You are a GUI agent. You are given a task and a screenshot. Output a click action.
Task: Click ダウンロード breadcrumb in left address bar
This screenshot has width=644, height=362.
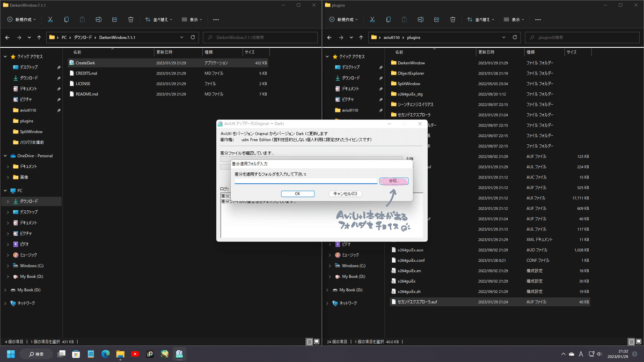(83, 38)
